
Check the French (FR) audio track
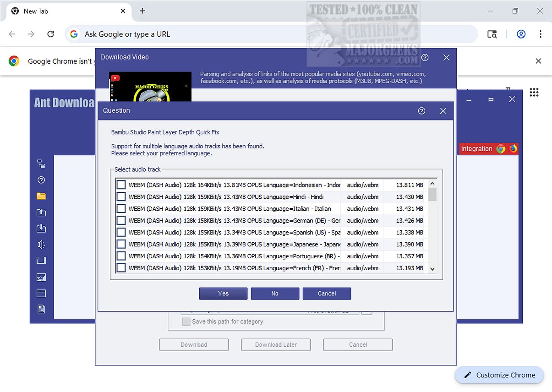click(121, 268)
